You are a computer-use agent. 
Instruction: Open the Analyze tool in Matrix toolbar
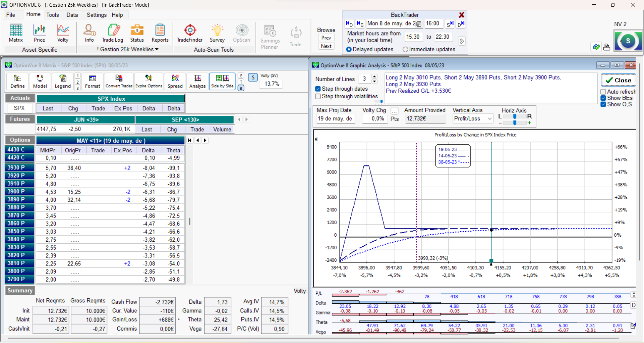(x=197, y=81)
